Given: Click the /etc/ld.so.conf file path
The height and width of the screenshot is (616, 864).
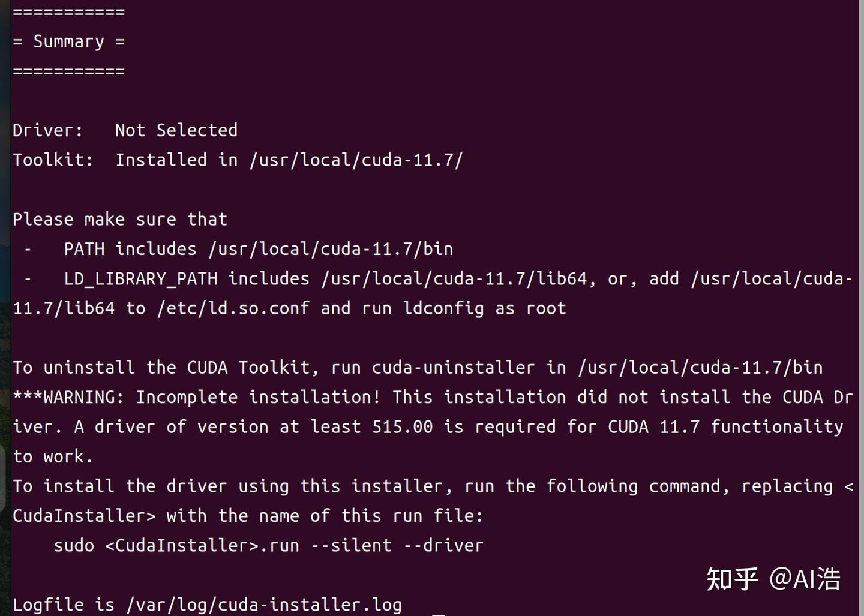Looking at the screenshot, I should (x=233, y=308).
